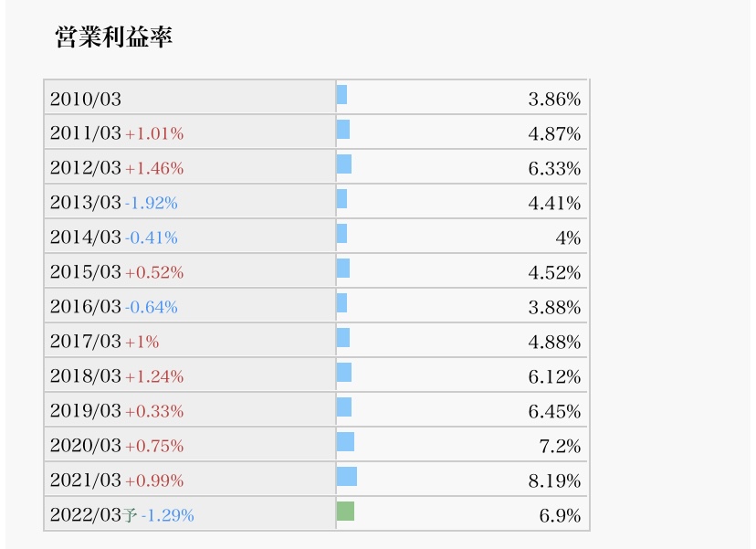The height and width of the screenshot is (549, 756).
Task: Select the 2010/03 row label
Action: (x=190, y=99)
